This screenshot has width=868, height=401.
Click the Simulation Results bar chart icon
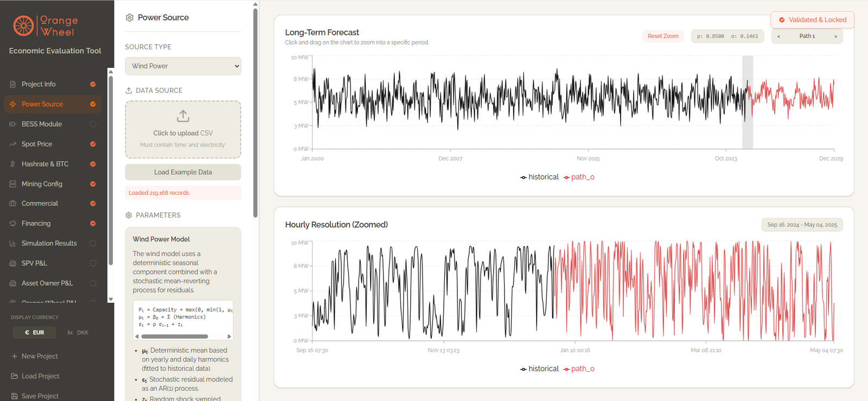[x=12, y=244]
